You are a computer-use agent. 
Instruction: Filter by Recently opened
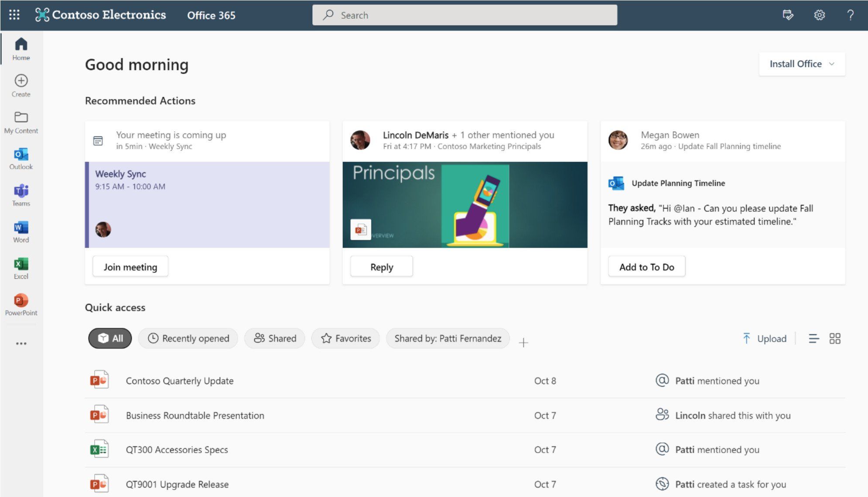188,338
